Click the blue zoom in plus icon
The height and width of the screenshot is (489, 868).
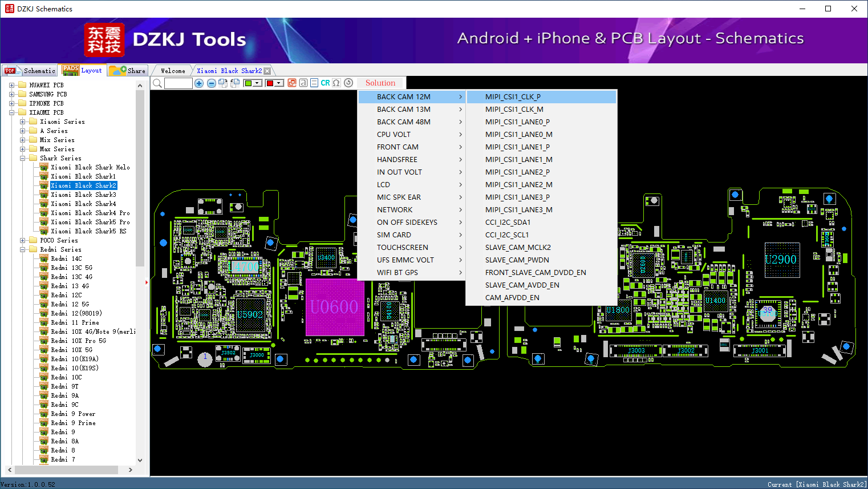pyautogui.click(x=199, y=83)
